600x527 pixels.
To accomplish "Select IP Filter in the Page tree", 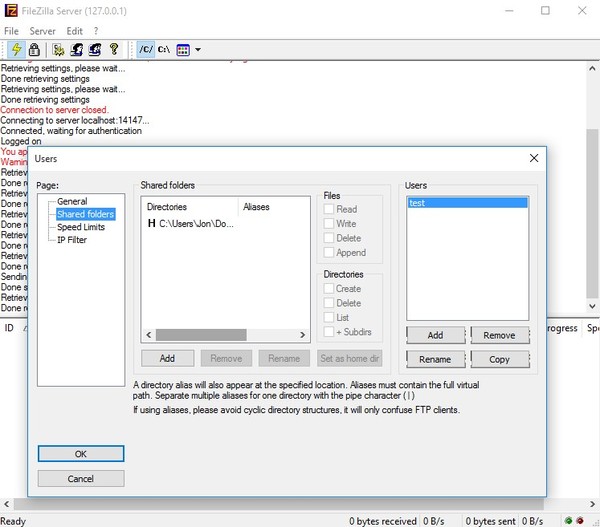I will 74,240.
